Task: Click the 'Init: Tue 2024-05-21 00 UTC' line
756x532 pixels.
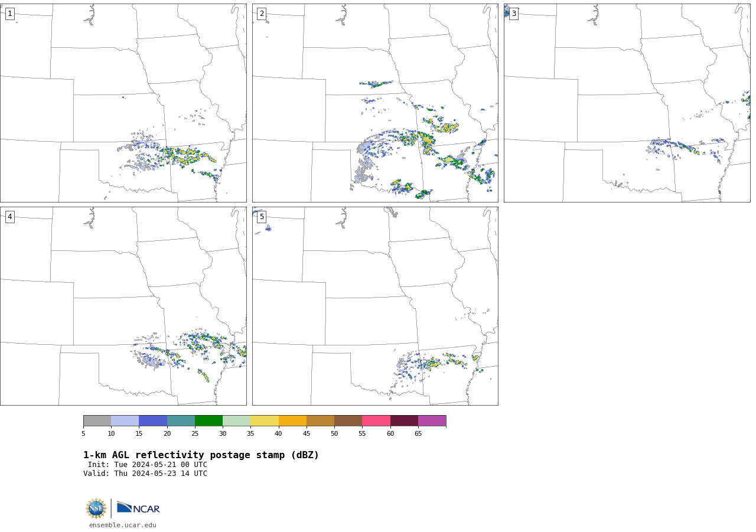Action: pyautogui.click(x=148, y=465)
